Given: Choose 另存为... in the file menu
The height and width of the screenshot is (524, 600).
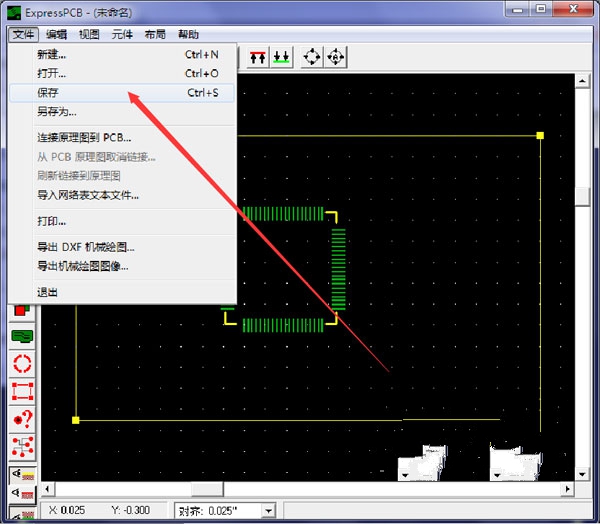Looking at the screenshot, I should 122,112.
